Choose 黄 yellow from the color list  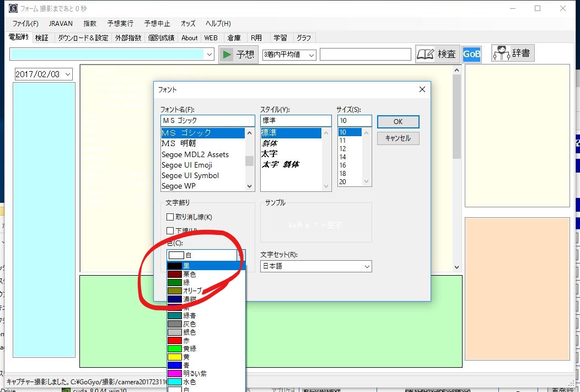pyautogui.click(x=206, y=357)
